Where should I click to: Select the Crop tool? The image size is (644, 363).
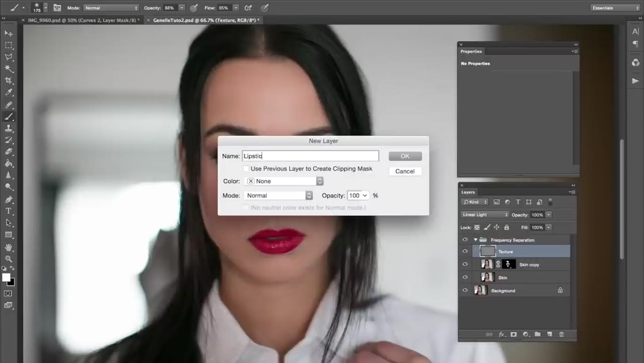click(x=9, y=81)
